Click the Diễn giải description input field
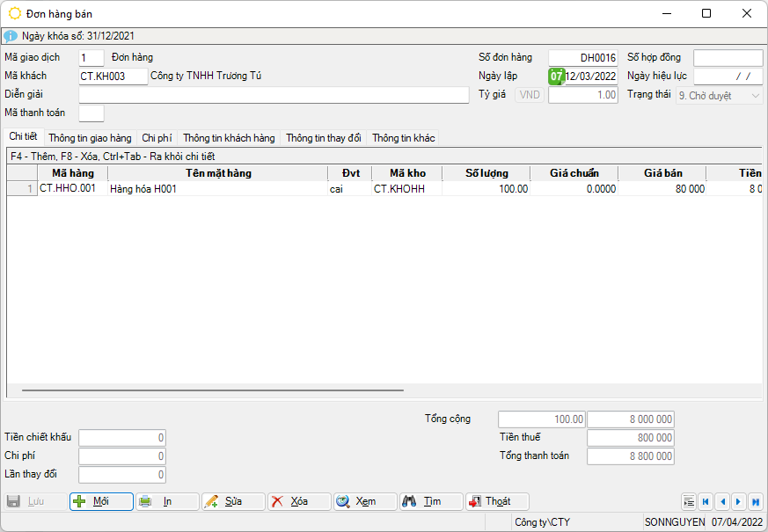The height and width of the screenshot is (532, 768). (274, 95)
